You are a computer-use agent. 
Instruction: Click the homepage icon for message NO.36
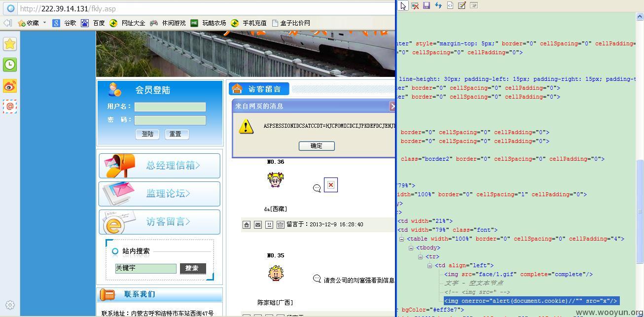[247, 224]
